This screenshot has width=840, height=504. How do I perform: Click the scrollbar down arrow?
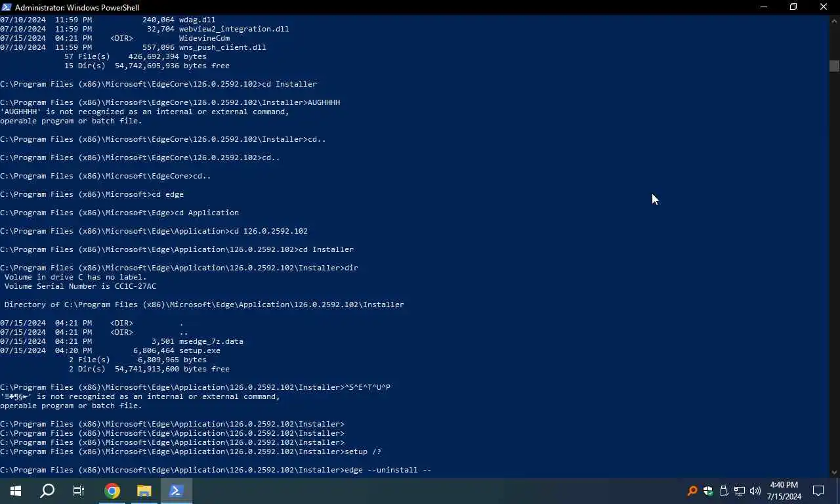(x=834, y=472)
